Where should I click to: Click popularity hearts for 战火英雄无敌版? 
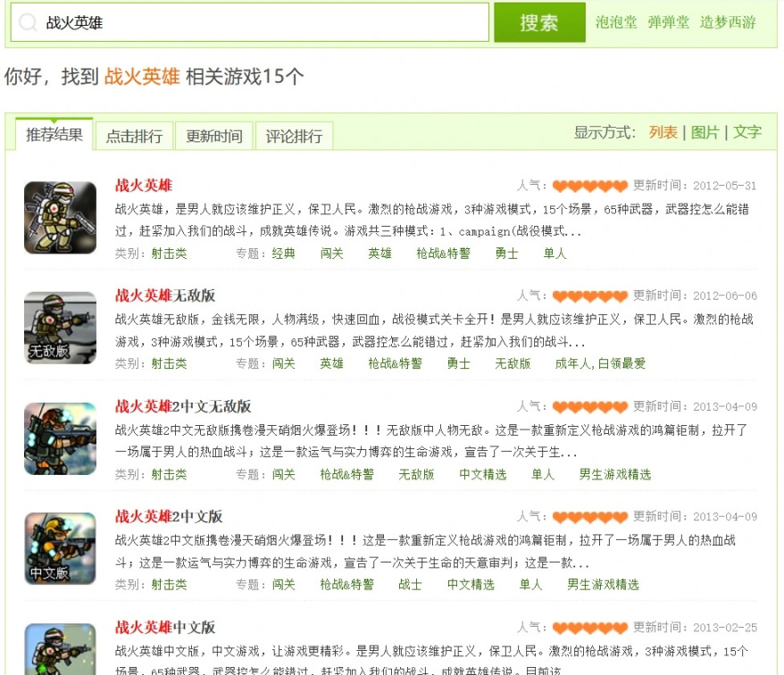(590, 296)
